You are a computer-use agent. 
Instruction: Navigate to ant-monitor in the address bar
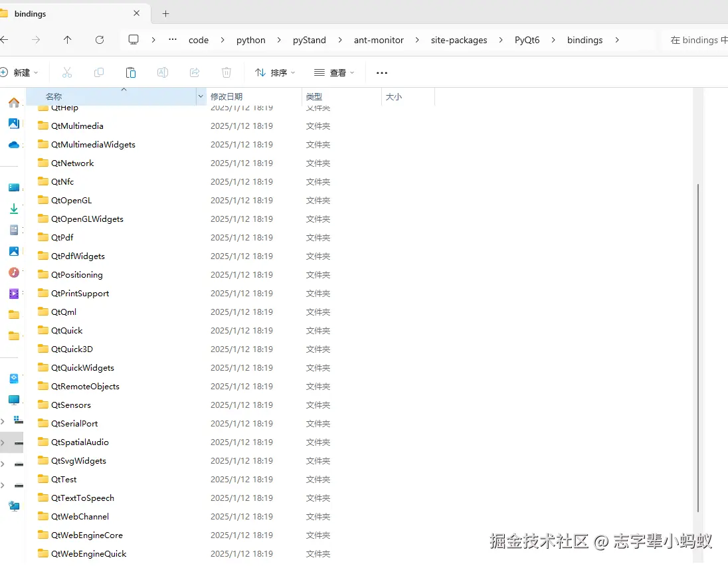(379, 41)
